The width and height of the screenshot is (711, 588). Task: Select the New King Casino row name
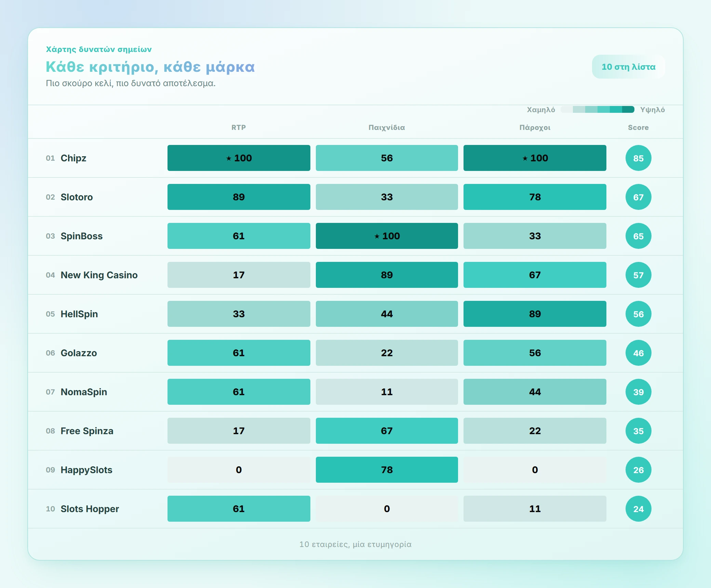pyautogui.click(x=99, y=275)
